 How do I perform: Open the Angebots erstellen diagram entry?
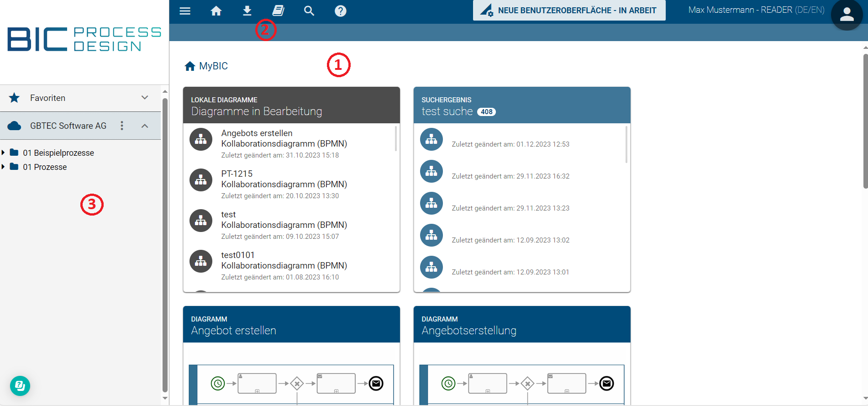pyautogui.click(x=284, y=143)
